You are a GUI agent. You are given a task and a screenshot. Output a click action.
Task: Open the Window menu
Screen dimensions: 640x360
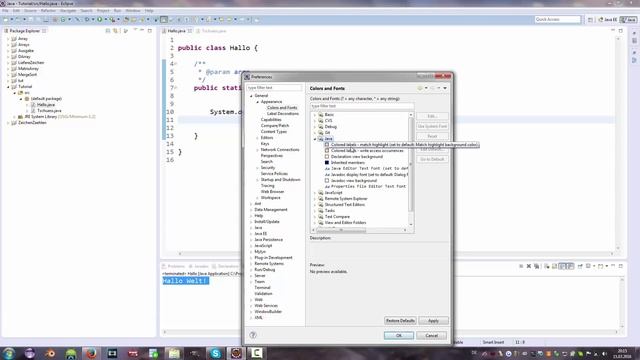[x=133, y=10]
